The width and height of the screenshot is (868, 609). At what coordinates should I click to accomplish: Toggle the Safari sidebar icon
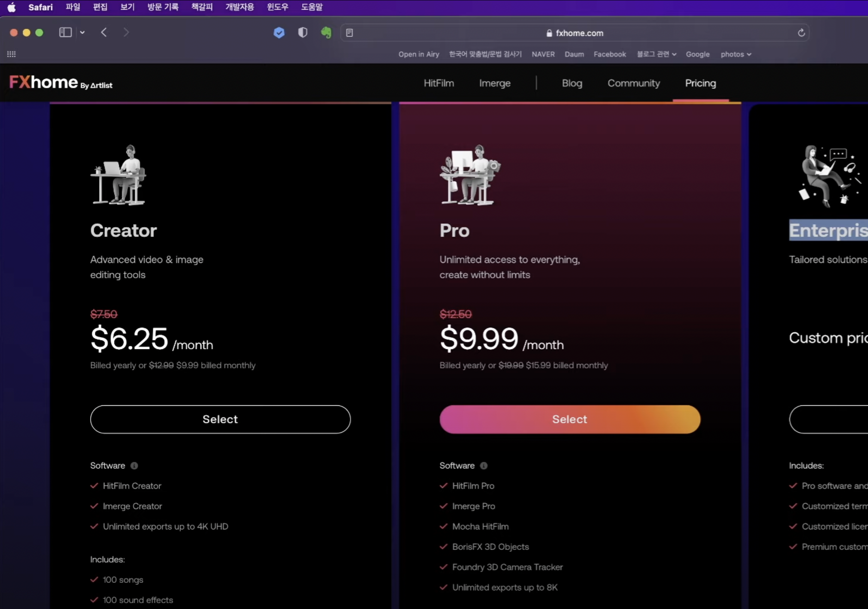pos(65,33)
